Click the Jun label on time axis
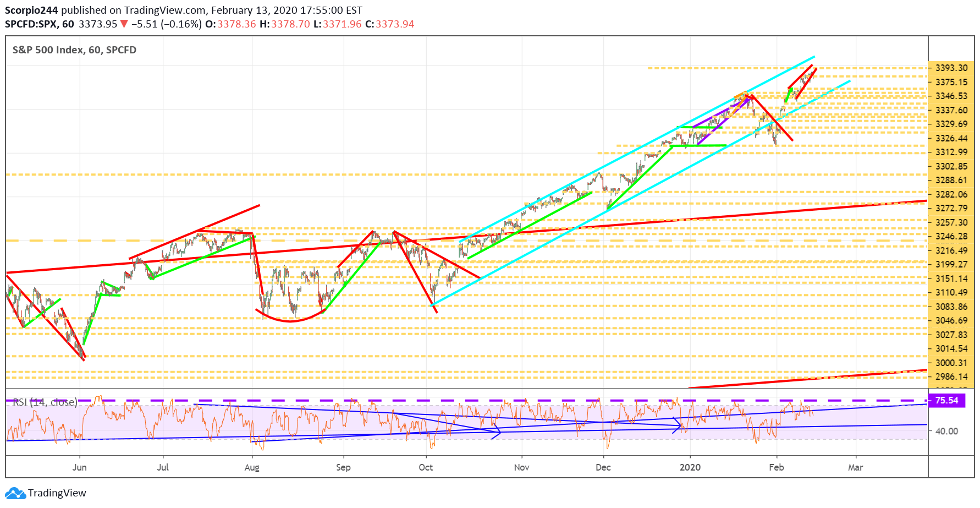This screenshot has width=980, height=508. [80, 468]
